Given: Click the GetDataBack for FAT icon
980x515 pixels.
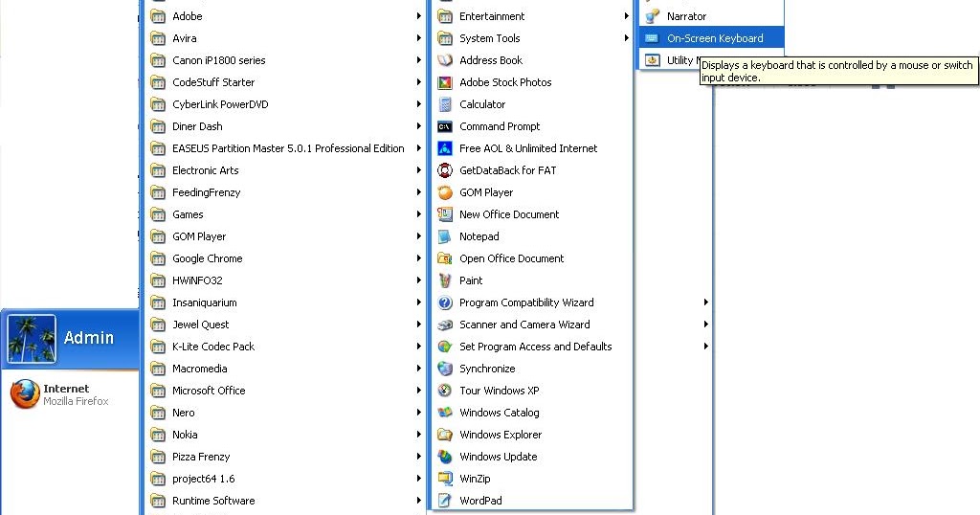Looking at the screenshot, I should point(444,170).
